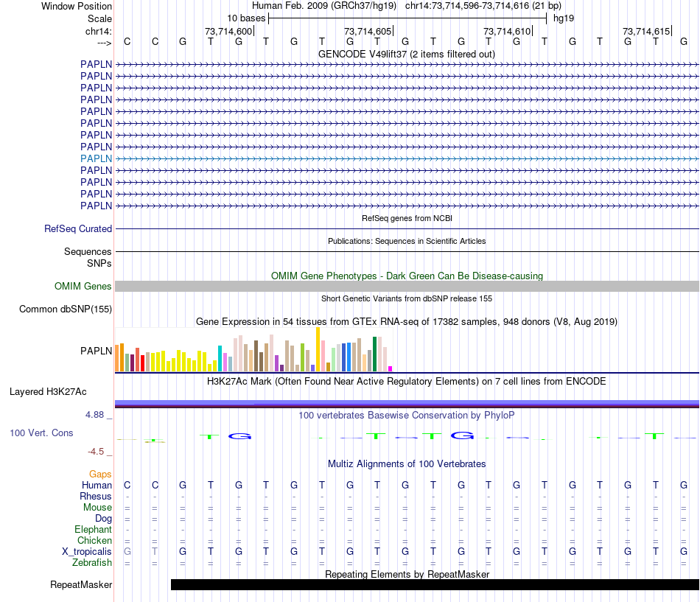The height and width of the screenshot is (602, 700).
Task: Click the Sequences track label
Action: 88,251
